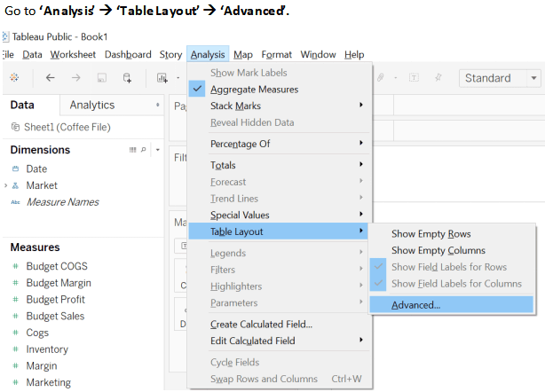Switch to the Data pane tab
The height and width of the screenshot is (392, 545).
pyautogui.click(x=22, y=105)
